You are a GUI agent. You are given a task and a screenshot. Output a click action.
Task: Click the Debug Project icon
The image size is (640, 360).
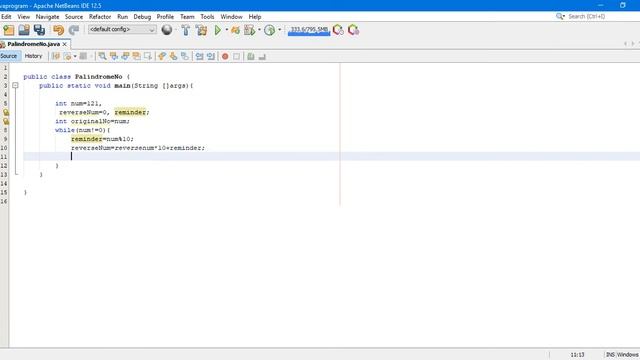click(236, 30)
